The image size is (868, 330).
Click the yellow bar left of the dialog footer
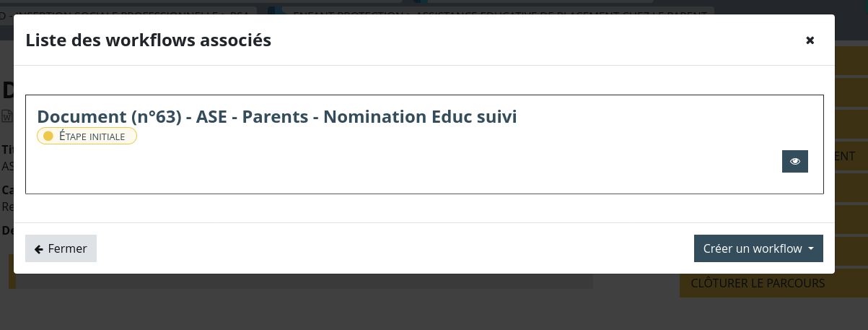[11, 271]
